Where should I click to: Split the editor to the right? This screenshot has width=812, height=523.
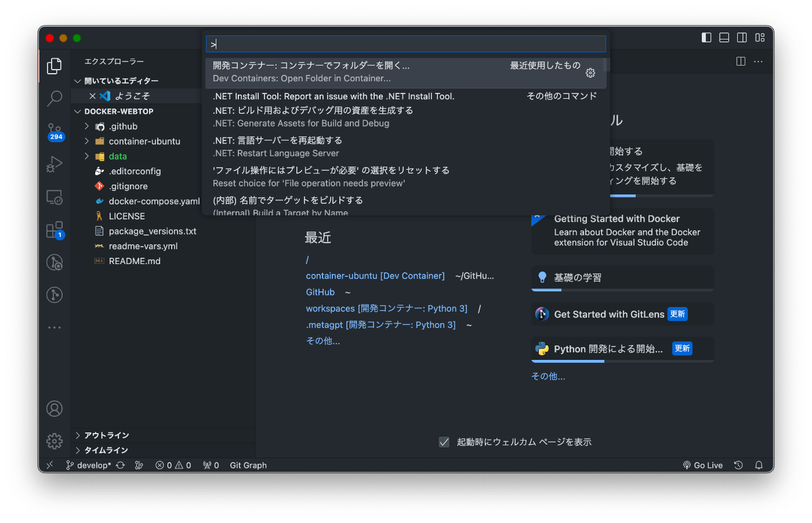click(x=741, y=62)
